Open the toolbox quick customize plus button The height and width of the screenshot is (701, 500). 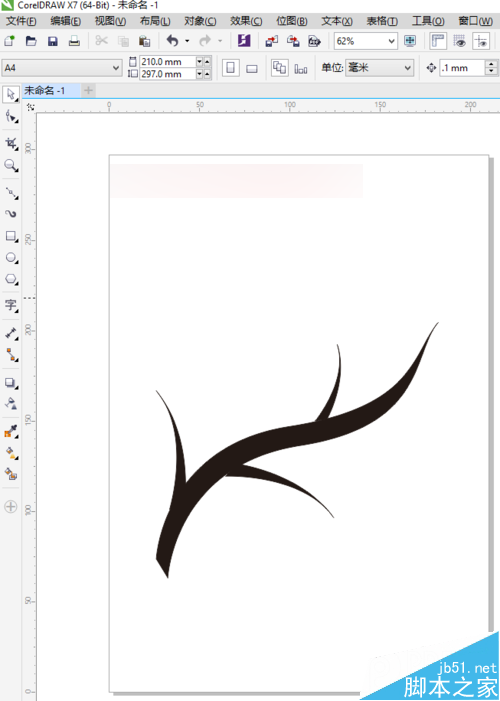click(x=11, y=507)
